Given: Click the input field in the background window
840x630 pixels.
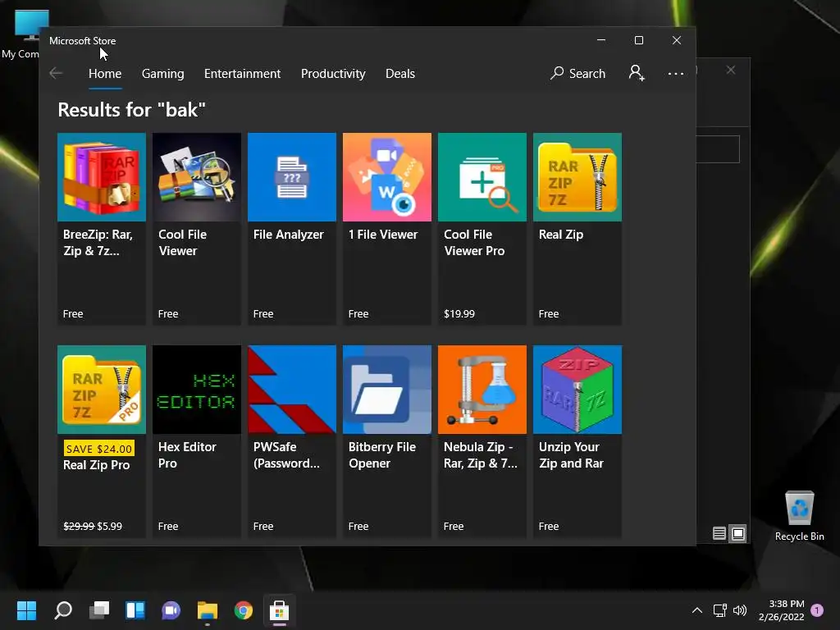Looking at the screenshot, I should click(718, 149).
